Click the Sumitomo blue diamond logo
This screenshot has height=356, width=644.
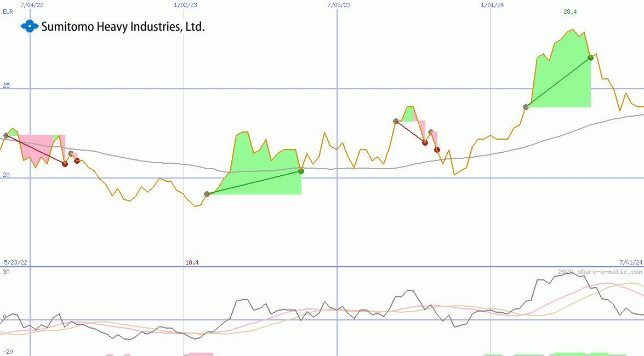[x=30, y=26]
